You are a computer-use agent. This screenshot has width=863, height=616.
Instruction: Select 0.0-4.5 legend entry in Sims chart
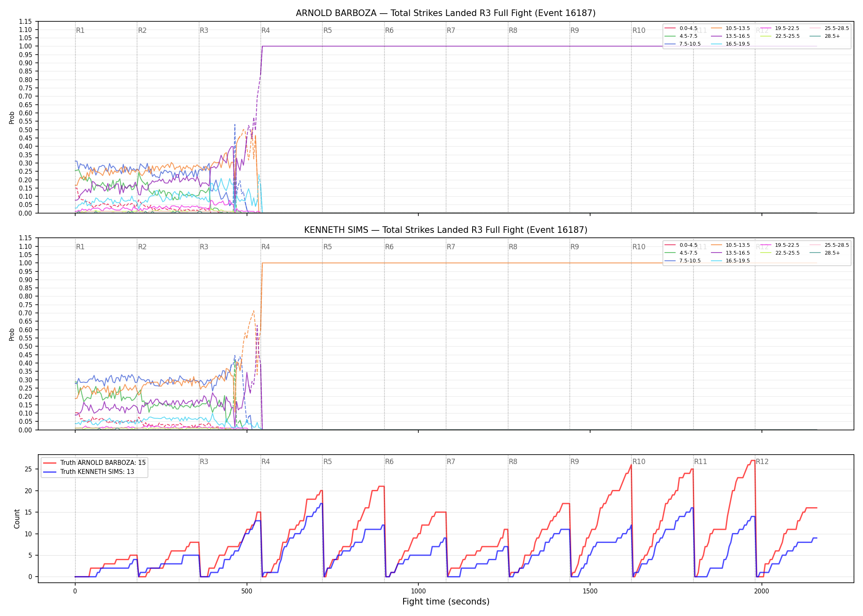[681, 245]
